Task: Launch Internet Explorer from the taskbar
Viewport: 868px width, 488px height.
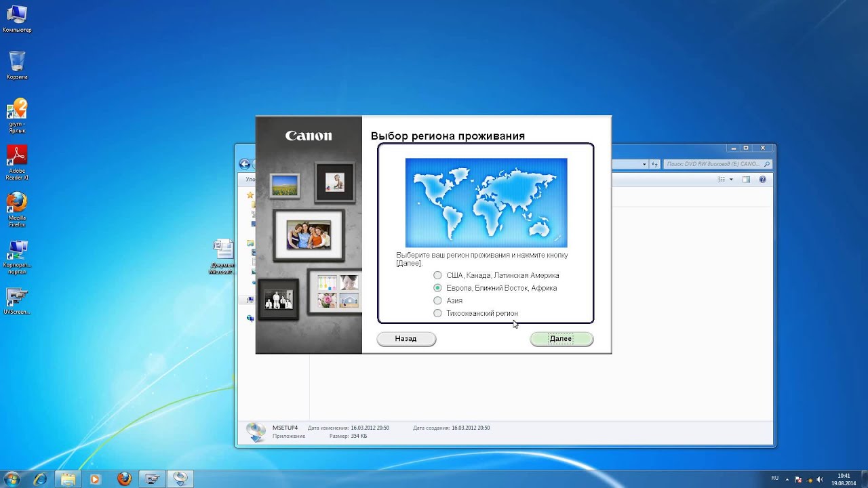Action: (40, 479)
